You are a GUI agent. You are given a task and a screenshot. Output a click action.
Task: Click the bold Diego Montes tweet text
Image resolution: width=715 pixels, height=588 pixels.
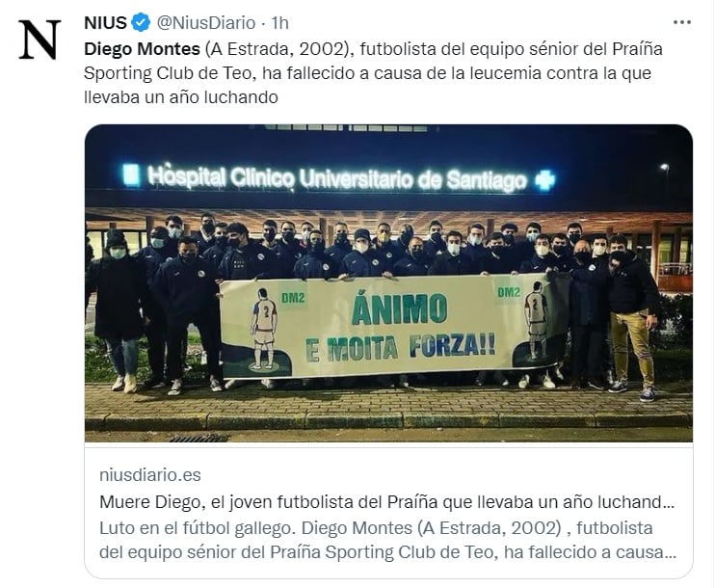point(142,49)
